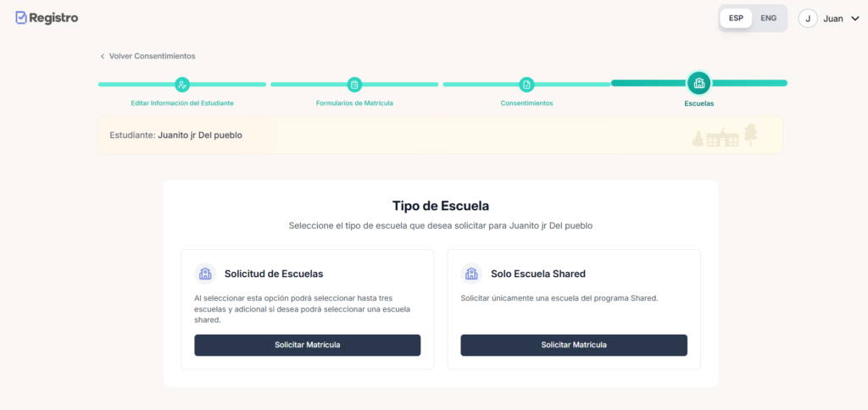Click the Solicitud de Escuelas building icon
This screenshot has height=410, width=868.
pyautogui.click(x=205, y=274)
